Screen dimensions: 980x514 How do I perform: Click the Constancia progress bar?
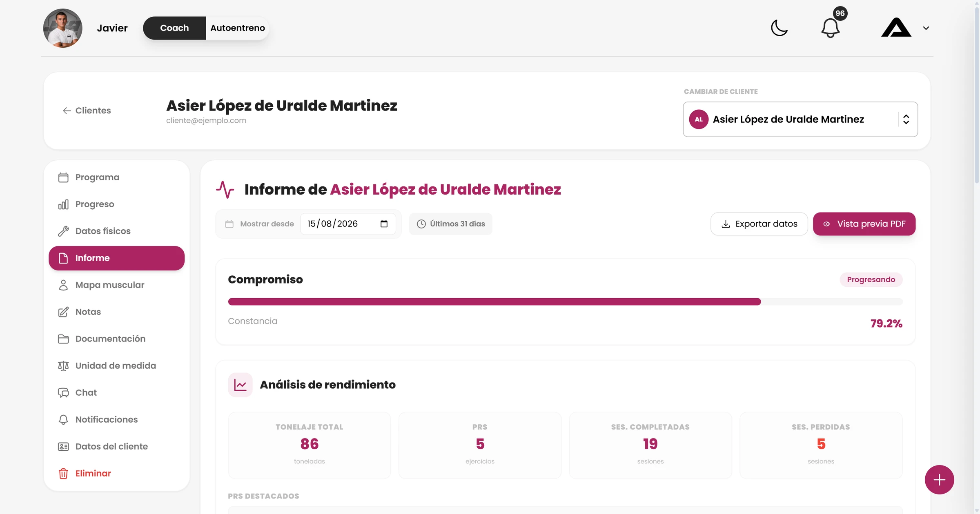pyautogui.click(x=565, y=302)
